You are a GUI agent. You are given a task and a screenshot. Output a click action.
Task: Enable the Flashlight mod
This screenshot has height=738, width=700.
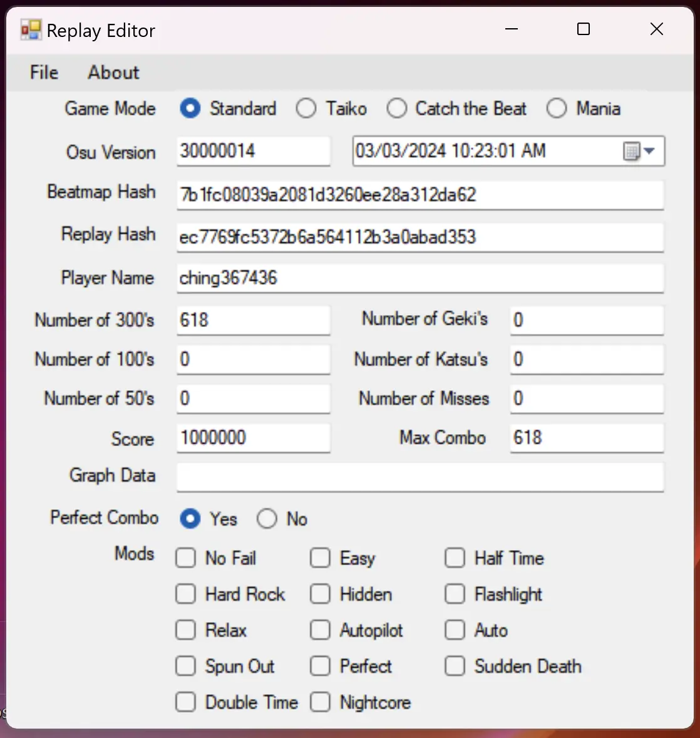[455, 594]
